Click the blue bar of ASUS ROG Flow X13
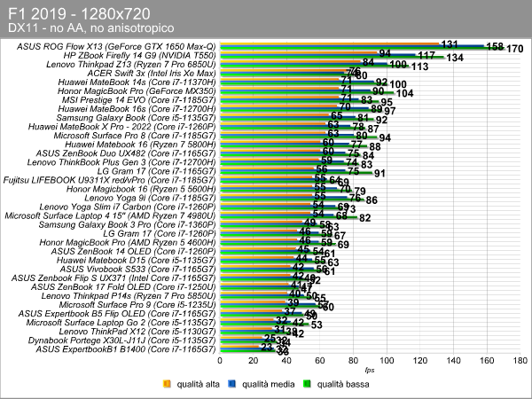Screen dimensions: 532x399 coord(352,46)
